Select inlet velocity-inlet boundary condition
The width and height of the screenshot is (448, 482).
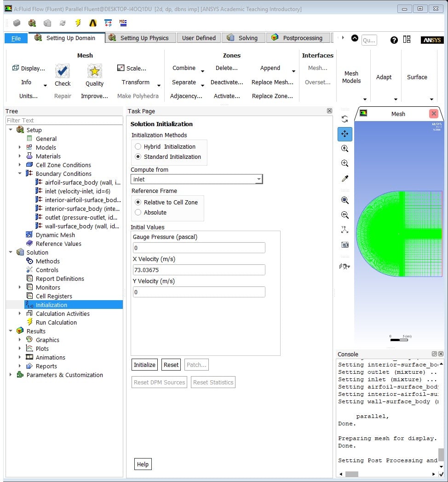(x=73, y=191)
